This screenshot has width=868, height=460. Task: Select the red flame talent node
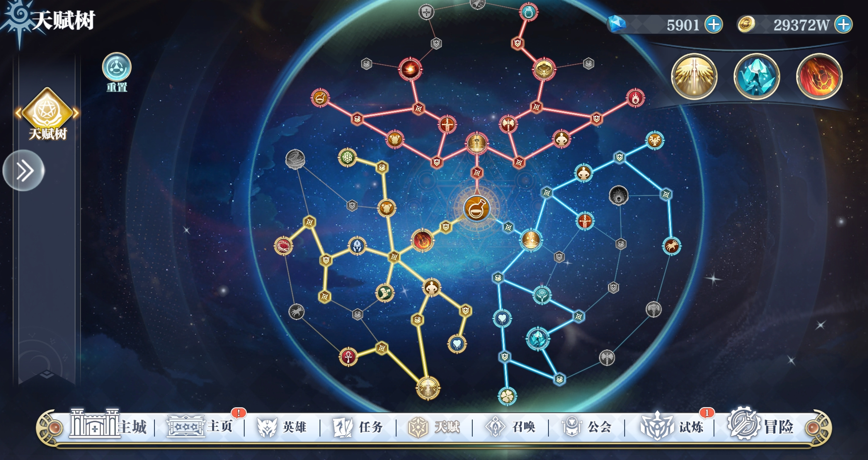tap(635, 98)
